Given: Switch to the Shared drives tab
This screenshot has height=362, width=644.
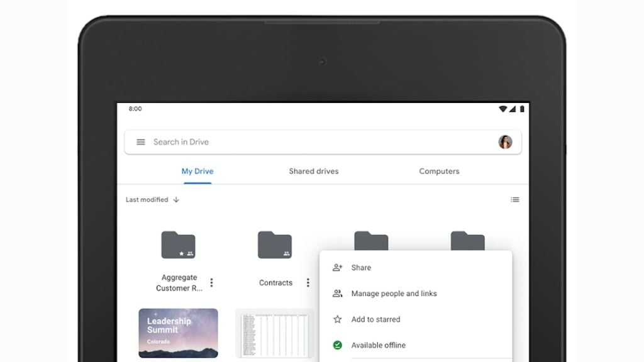Looking at the screenshot, I should (314, 171).
